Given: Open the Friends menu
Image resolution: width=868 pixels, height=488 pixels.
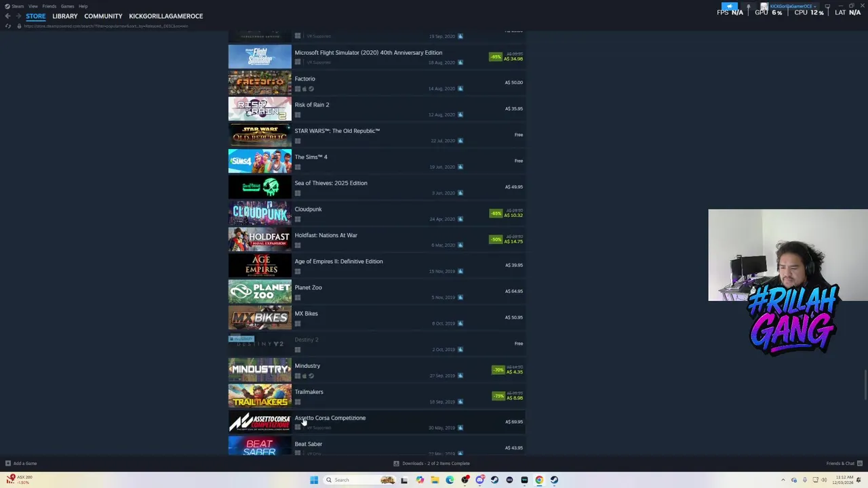Looking at the screenshot, I should tap(49, 6).
